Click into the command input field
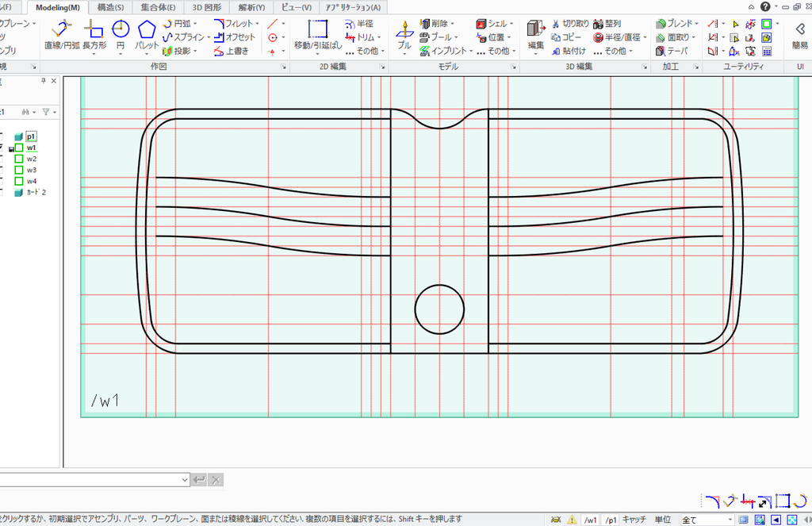 click(90, 480)
